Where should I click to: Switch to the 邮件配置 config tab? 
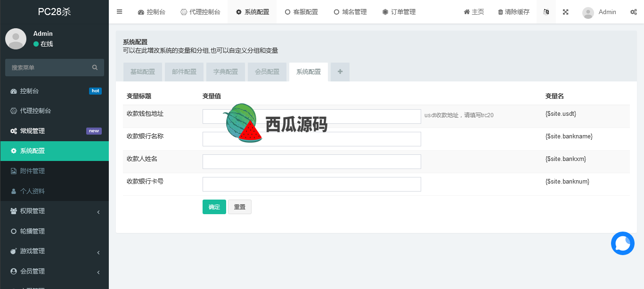pyautogui.click(x=184, y=72)
